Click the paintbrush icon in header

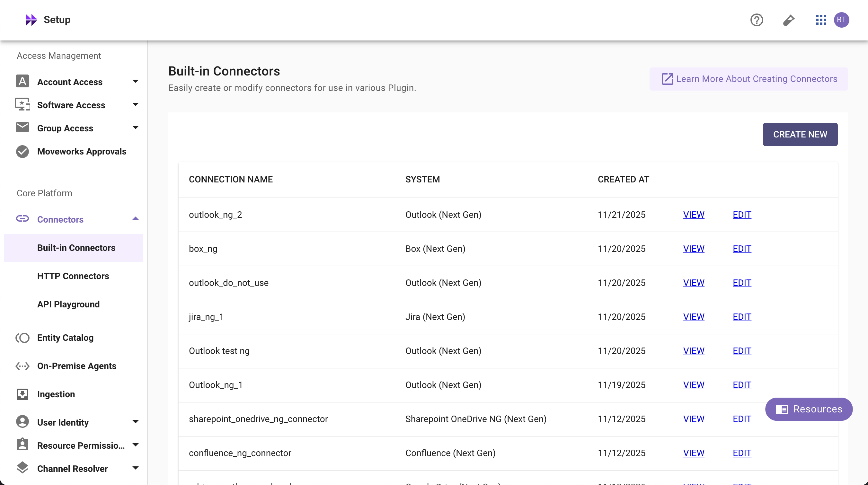pos(788,20)
